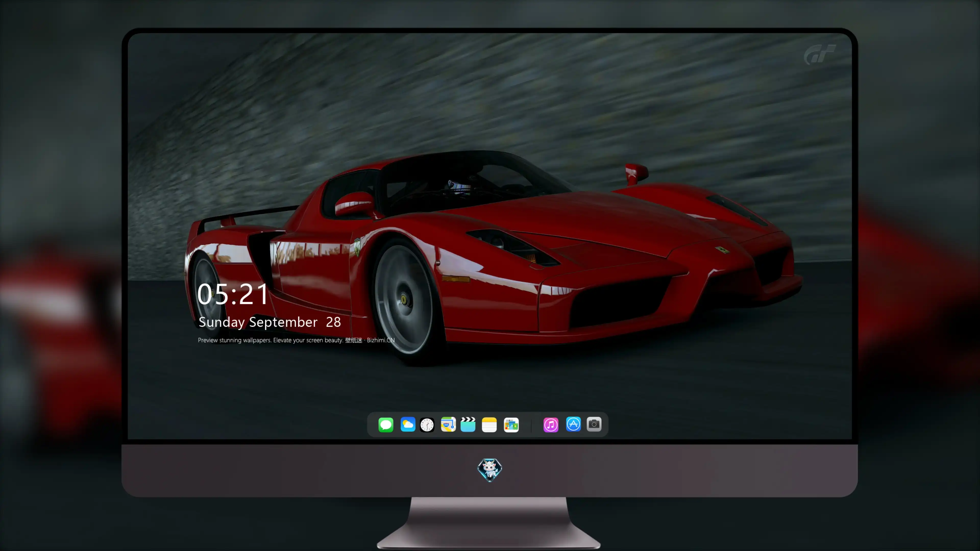Image resolution: width=980 pixels, height=551 pixels.
Task: Open the Camera app in the dock
Action: coord(594,424)
